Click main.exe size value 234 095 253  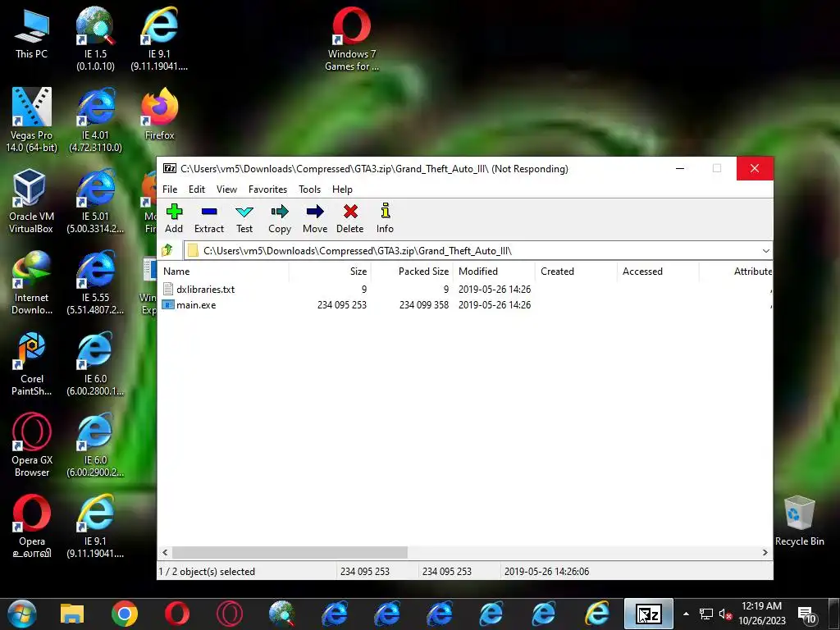click(342, 305)
